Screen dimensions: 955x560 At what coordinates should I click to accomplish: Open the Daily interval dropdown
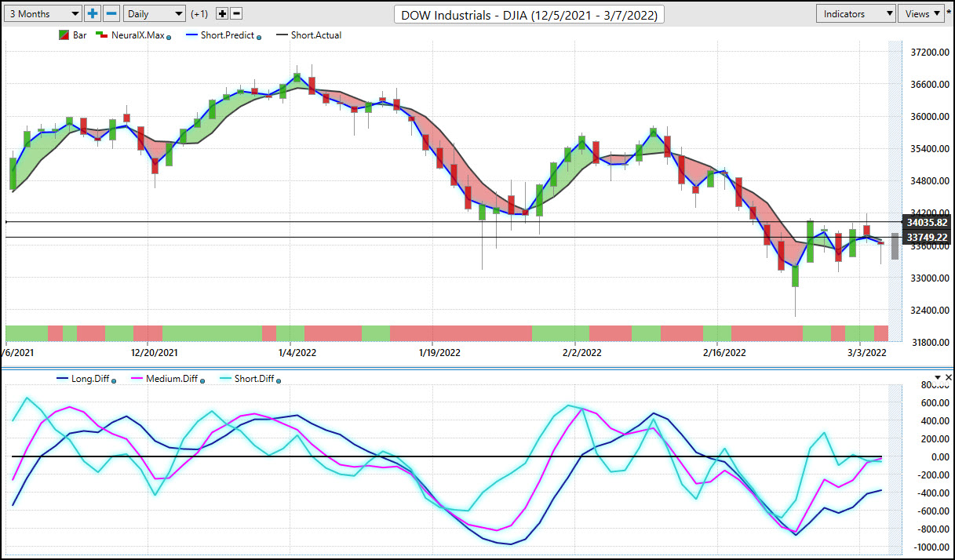pos(155,13)
